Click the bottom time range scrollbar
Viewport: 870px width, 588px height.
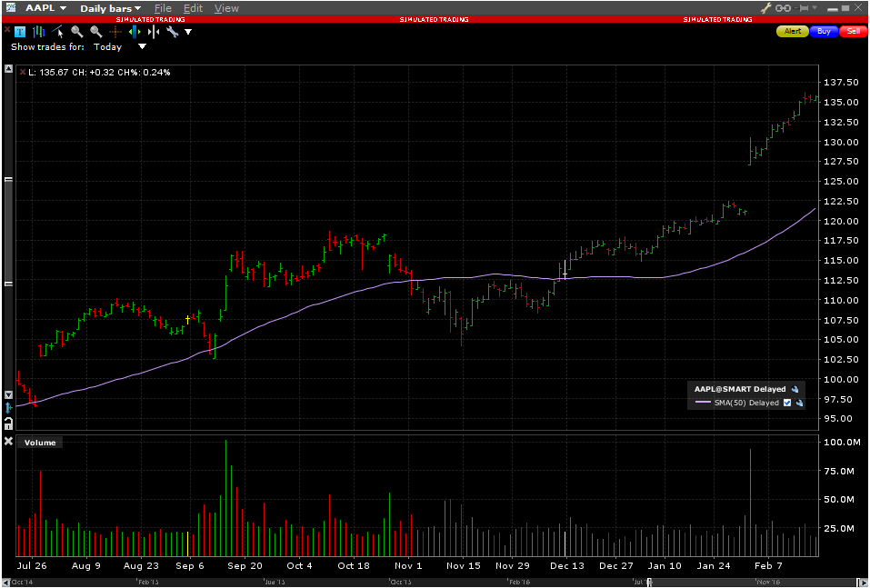pyautogui.click(x=435, y=583)
